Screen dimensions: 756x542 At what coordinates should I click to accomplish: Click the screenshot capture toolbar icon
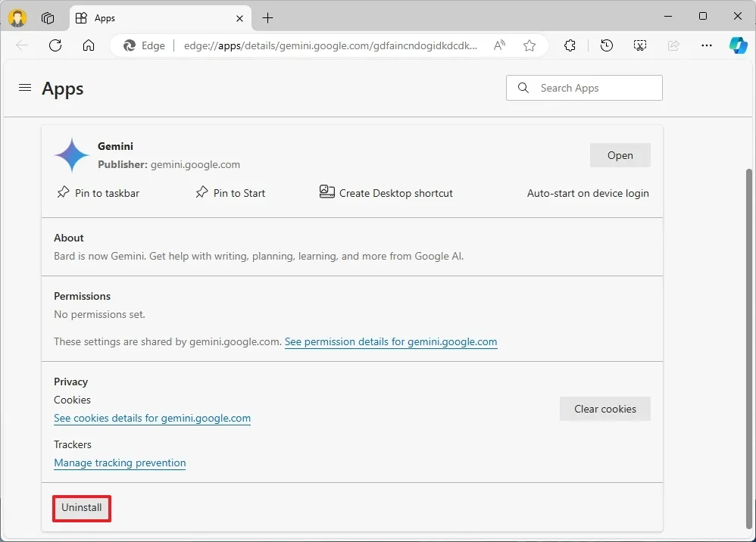click(640, 45)
